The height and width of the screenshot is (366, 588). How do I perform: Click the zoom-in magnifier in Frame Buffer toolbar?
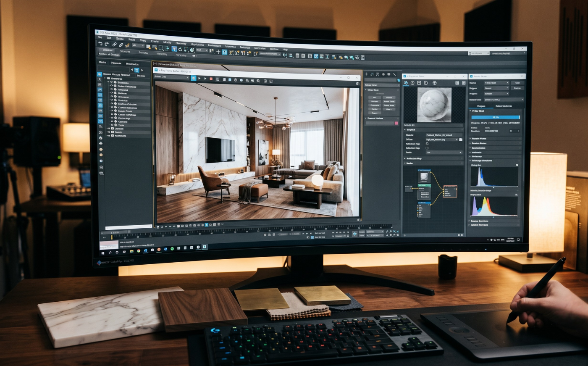tap(247, 80)
